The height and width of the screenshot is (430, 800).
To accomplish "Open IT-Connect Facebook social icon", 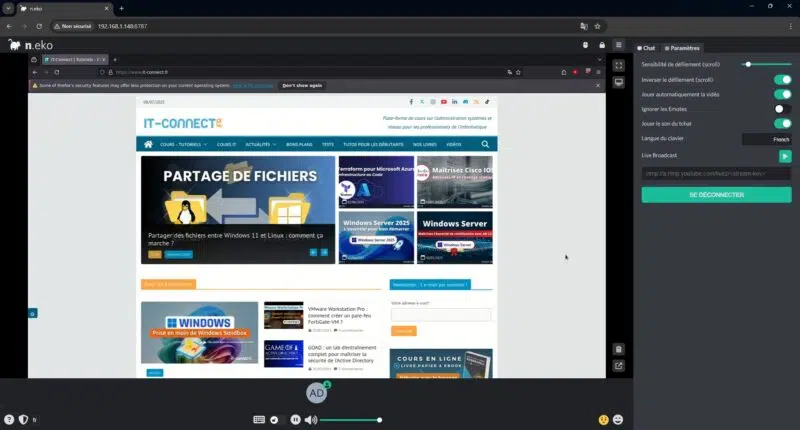I will coord(411,102).
